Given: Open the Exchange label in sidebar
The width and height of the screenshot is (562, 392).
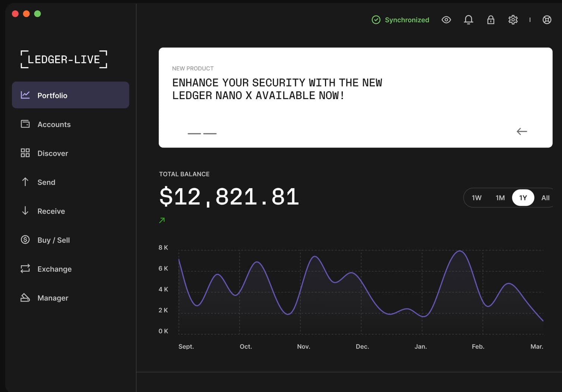Looking at the screenshot, I should coord(54,269).
